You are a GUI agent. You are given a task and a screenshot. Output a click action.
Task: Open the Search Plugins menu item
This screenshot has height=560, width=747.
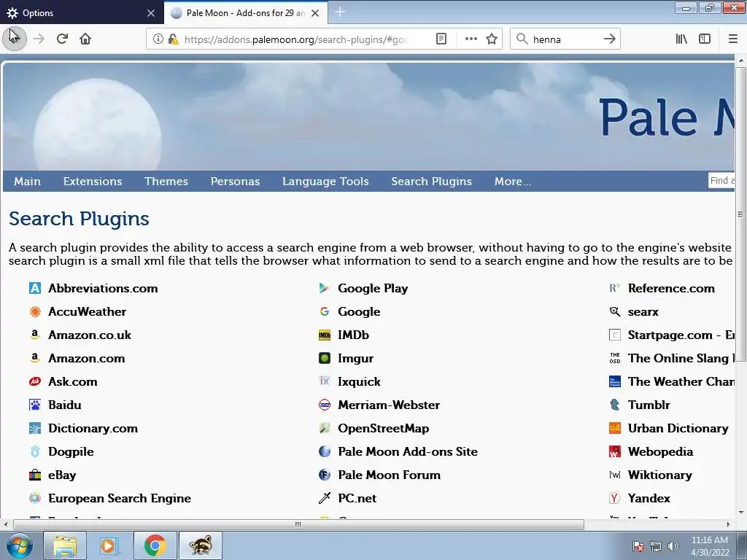point(432,182)
